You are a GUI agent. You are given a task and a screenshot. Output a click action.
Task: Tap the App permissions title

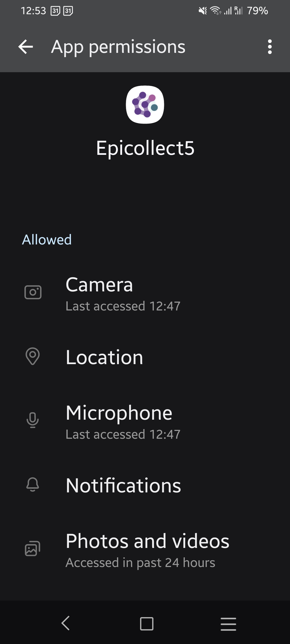(x=118, y=47)
